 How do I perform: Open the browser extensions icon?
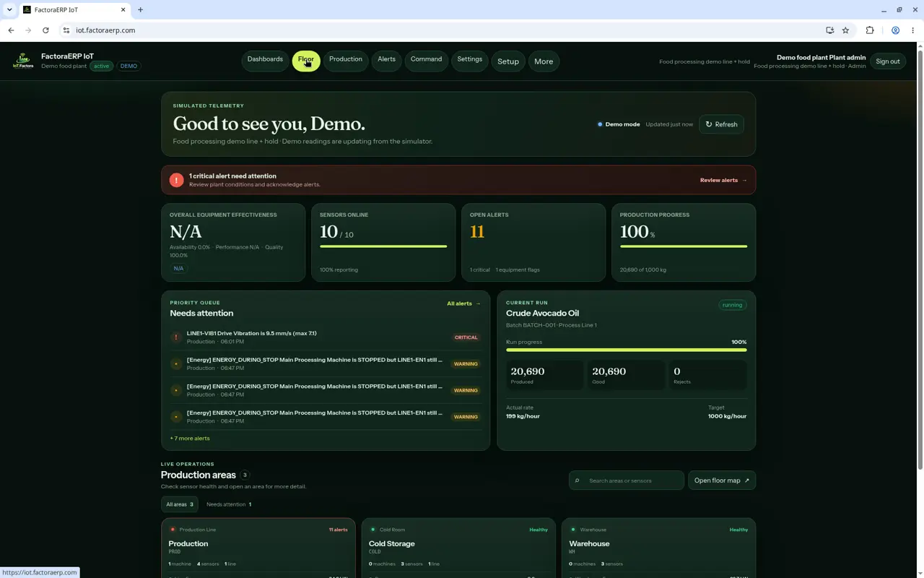[x=870, y=30]
